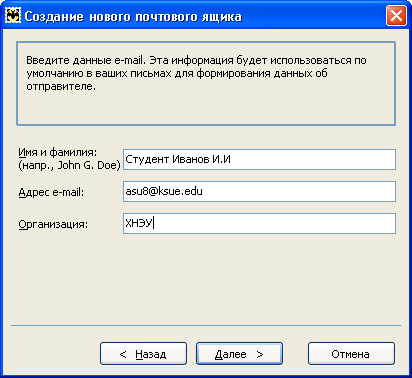Click the dialog title Создание нового почтового ящика

click(x=133, y=17)
